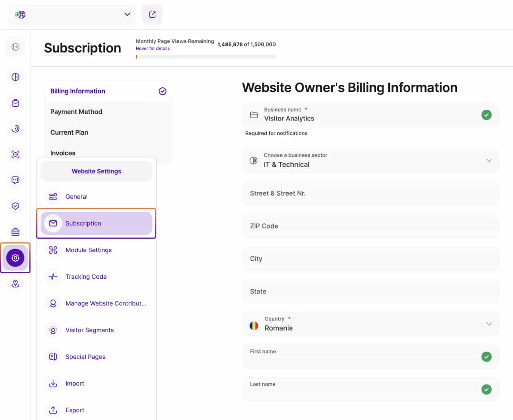This screenshot has height=420, width=513.
Task: Click the monthly page views progress bar
Action: tap(206, 57)
